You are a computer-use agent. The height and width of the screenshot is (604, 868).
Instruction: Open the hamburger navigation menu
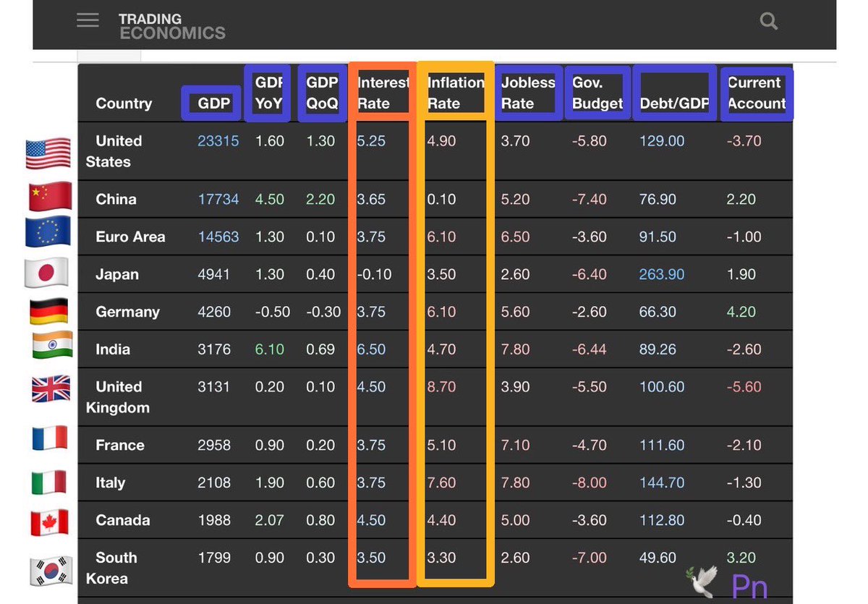tap(88, 20)
